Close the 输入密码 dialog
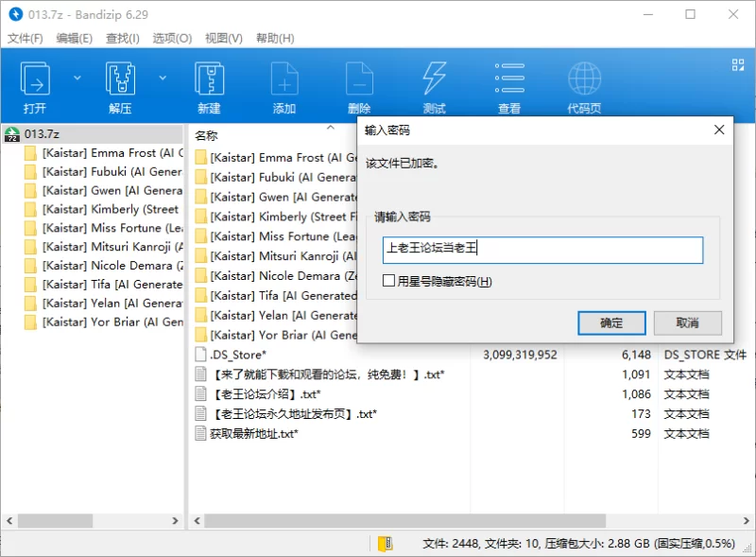Screen dimensions: 756x557 click(719, 130)
